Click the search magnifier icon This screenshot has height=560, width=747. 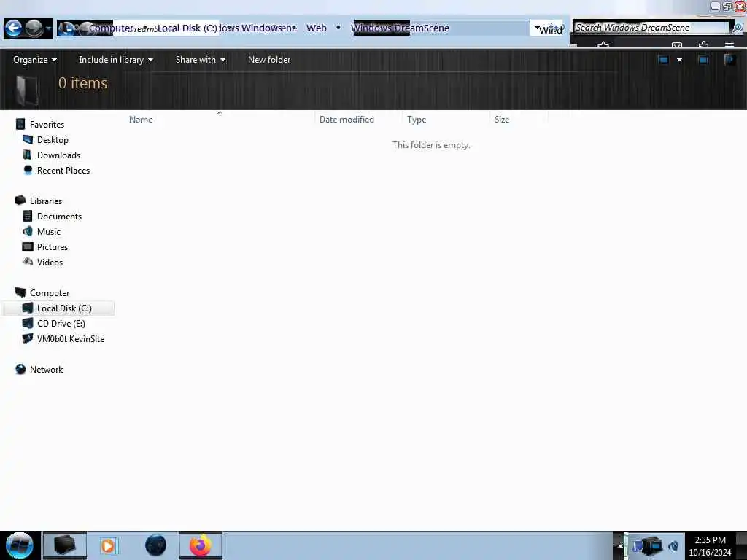(x=737, y=28)
